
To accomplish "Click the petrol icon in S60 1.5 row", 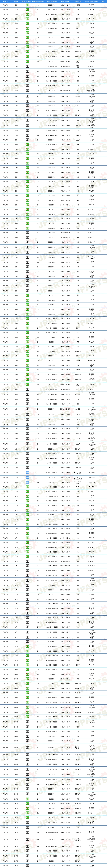I will [x=27, y=5].
